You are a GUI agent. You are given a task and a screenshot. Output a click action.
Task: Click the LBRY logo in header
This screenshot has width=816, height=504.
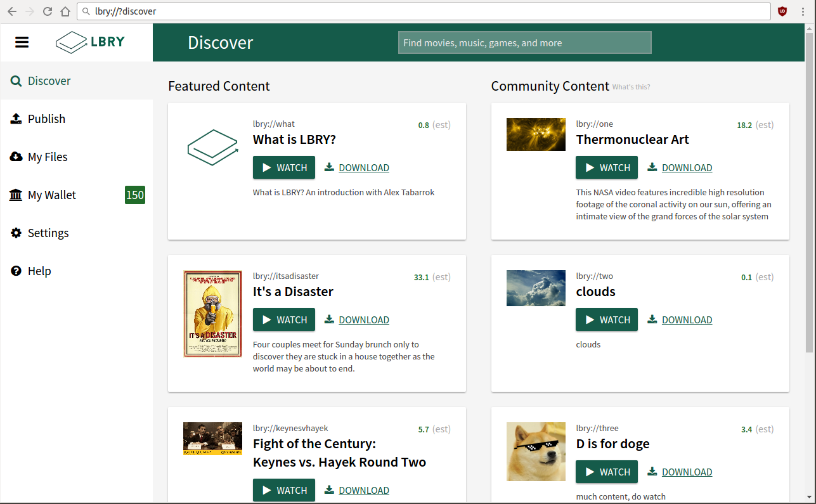tap(90, 42)
